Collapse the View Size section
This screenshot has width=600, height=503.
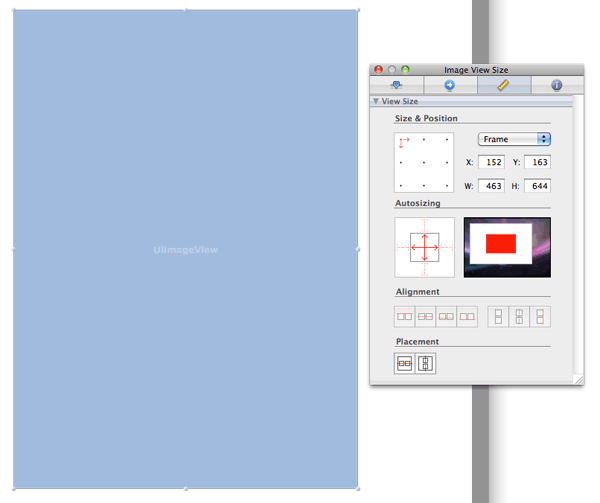coord(376,102)
